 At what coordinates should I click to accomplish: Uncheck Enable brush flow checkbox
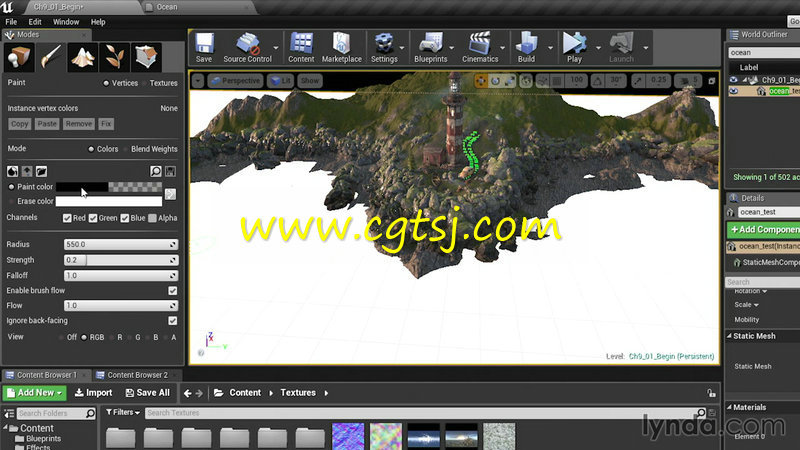pos(172,290)
